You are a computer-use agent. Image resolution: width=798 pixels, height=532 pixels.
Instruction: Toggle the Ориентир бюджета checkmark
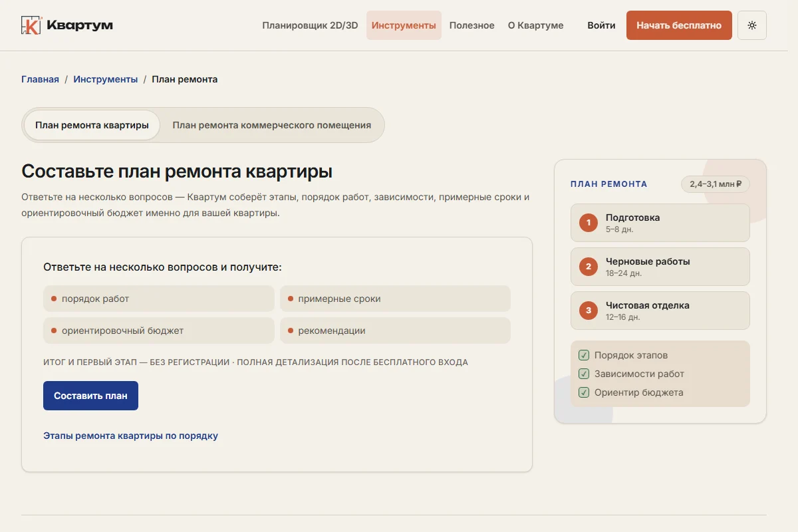click(584, 392)
